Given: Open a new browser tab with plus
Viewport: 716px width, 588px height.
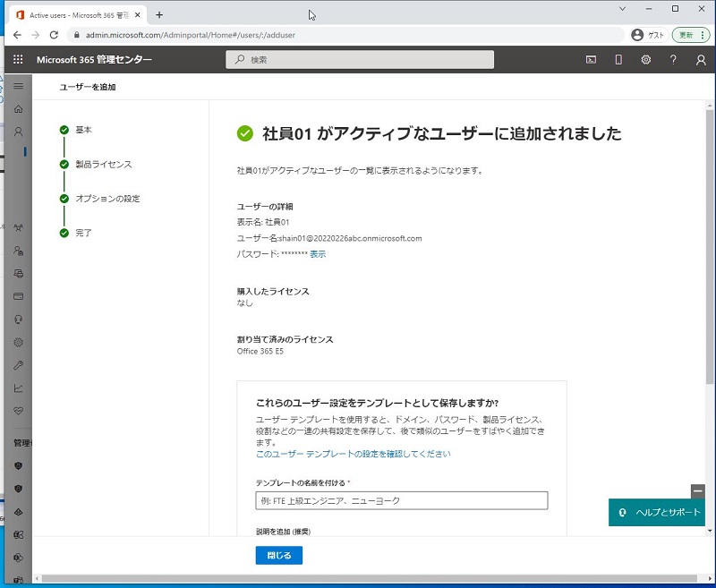Looking at the screenshot, I should (x=159, y=15).
